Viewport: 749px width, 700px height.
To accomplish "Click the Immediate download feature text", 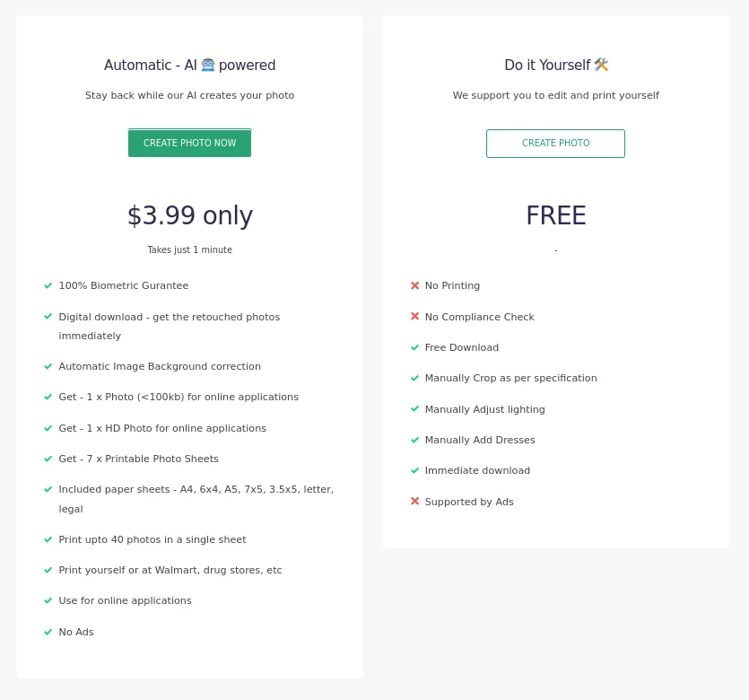I will (477, 470).
